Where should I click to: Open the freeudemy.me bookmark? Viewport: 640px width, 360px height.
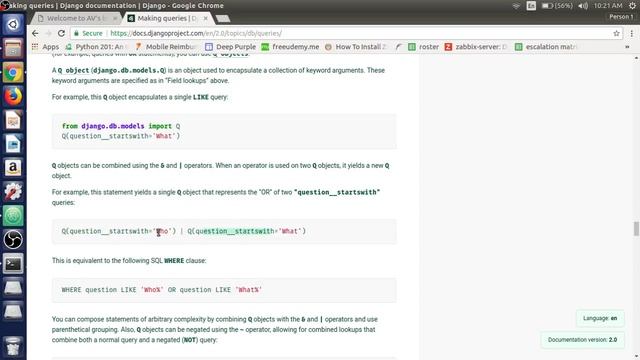[x=291, y=47]
